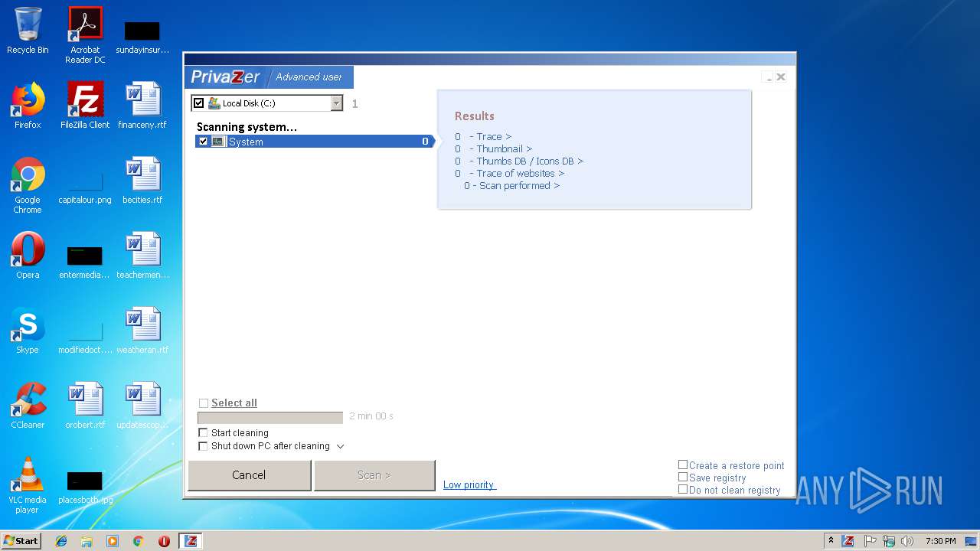The image size is (980, 551).
Task: Select the System row in scan list
Action: (315, 142)
